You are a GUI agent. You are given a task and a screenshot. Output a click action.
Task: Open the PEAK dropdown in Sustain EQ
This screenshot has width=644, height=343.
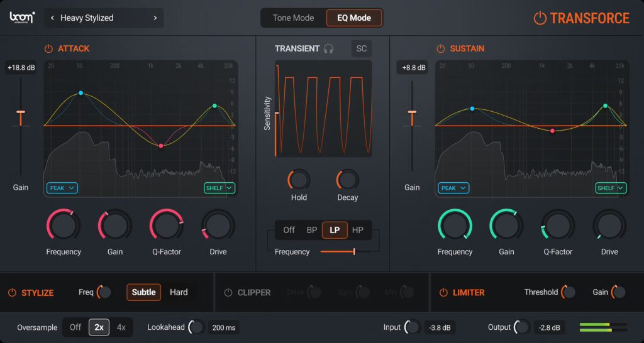point(454,188)
